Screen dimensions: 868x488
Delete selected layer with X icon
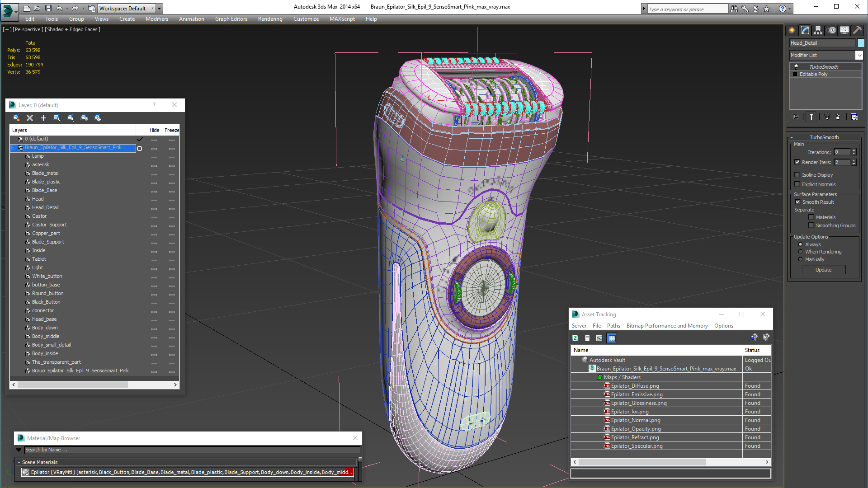tap(30, 118)
